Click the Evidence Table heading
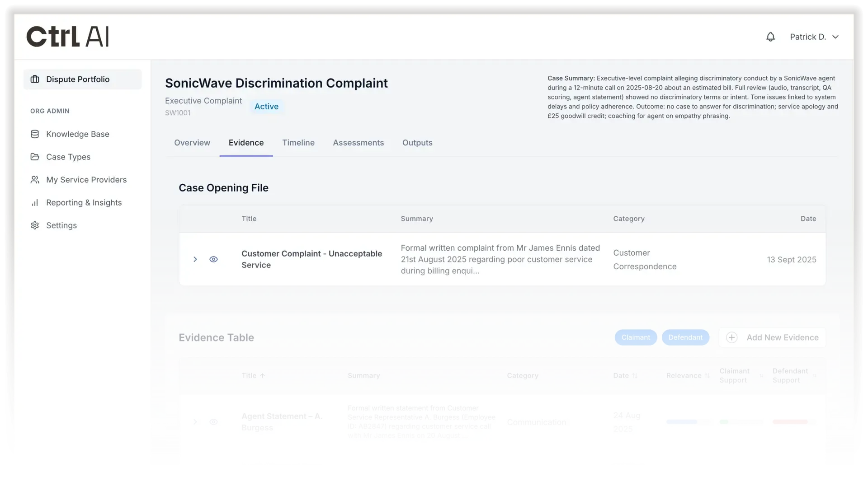The image size is (868, 486). 216,338
